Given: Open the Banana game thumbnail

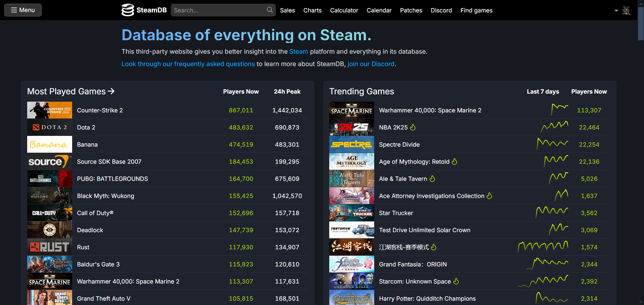Looking at the screenshot, I should (49, 144).
